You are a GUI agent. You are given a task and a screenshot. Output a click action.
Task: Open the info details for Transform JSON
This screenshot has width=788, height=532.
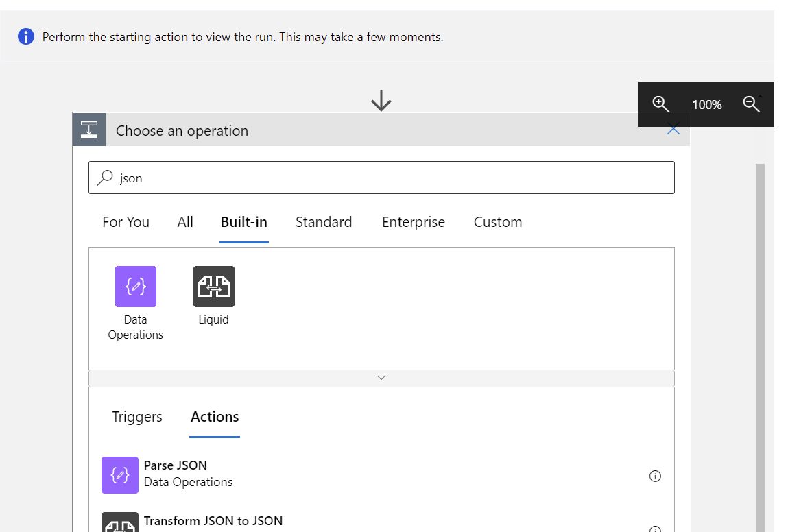click(655, 528)
